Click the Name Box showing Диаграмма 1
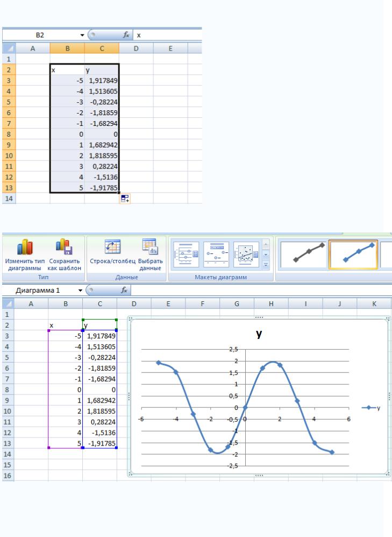Image resolution: width=392 pixels, height=537 pixels. point(38,291)
